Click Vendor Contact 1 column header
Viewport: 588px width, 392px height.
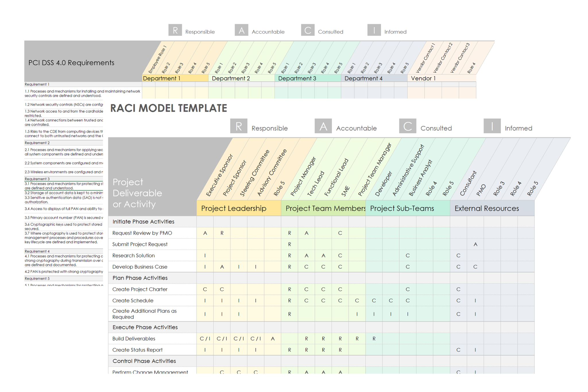[x=425, y=57]
